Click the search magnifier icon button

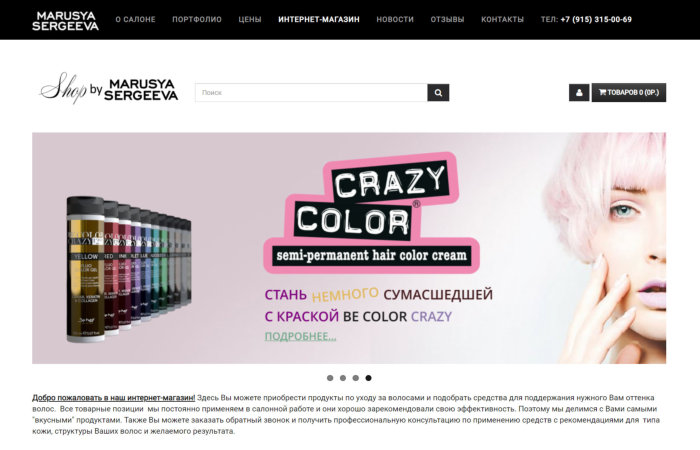click(438, 93)
